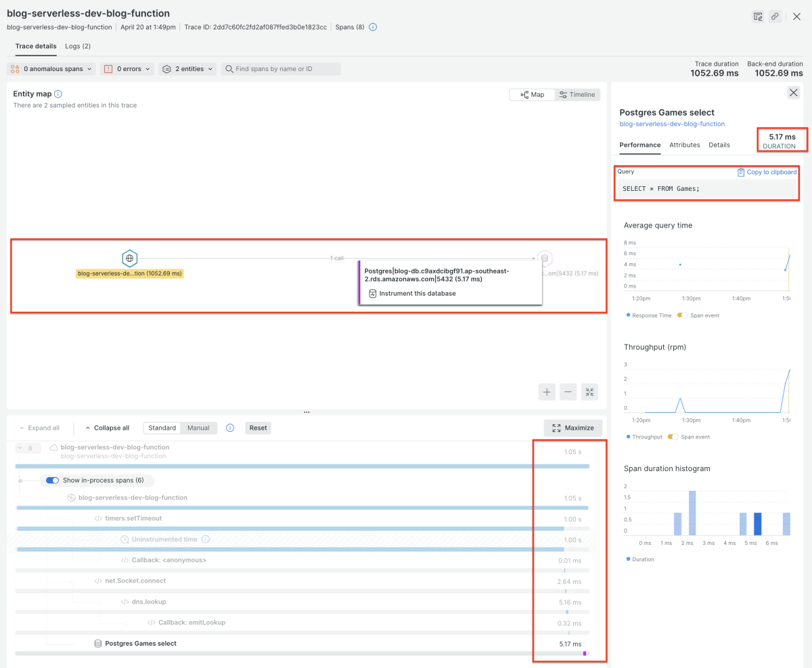Switch entity view to Timeline

577,95
